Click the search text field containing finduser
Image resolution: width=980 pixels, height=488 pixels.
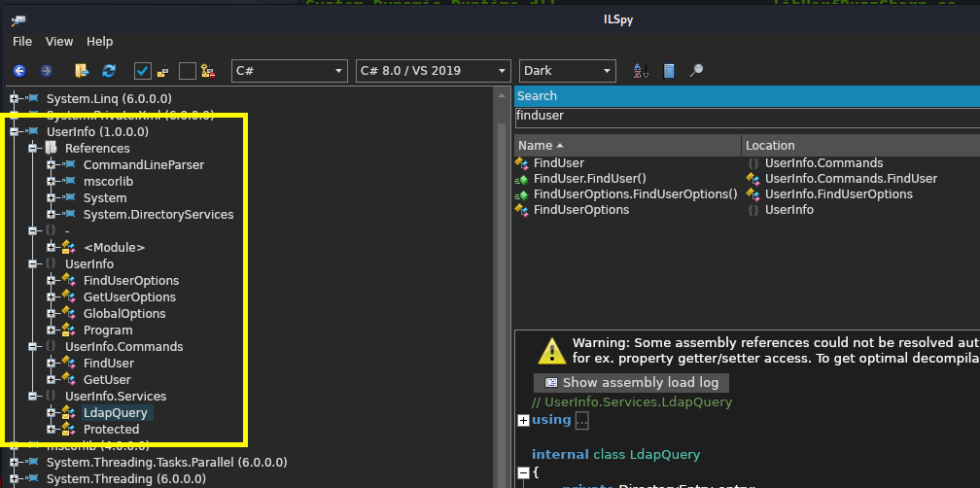coord(747,117)
